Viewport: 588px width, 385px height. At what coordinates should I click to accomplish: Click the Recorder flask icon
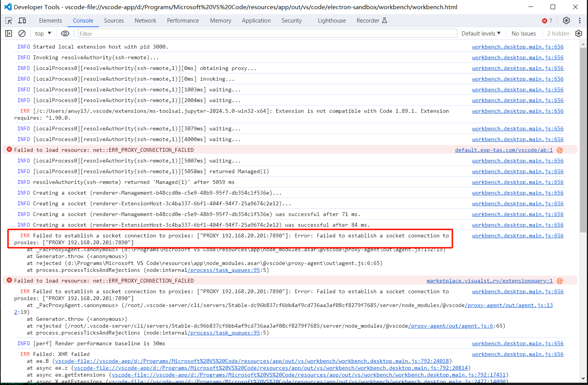pyautogui.click(x=385, y=20)
